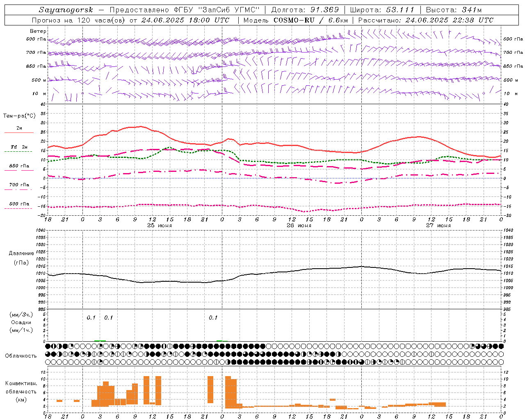The image size is (525, 420).
Task: Click the '700 гПа' dash-dot legend entry
Action: coord(19,185)
